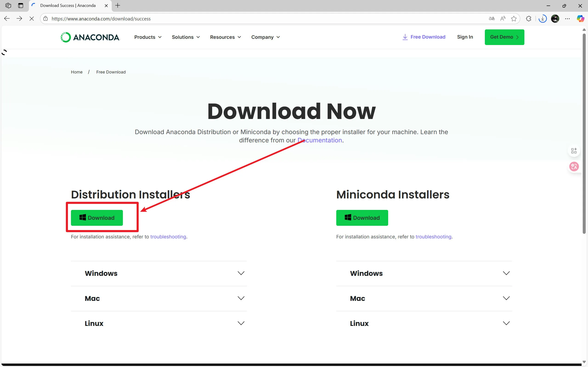Open a new browser tab
The image size is (588, 367).
click(x=118, y=6)
